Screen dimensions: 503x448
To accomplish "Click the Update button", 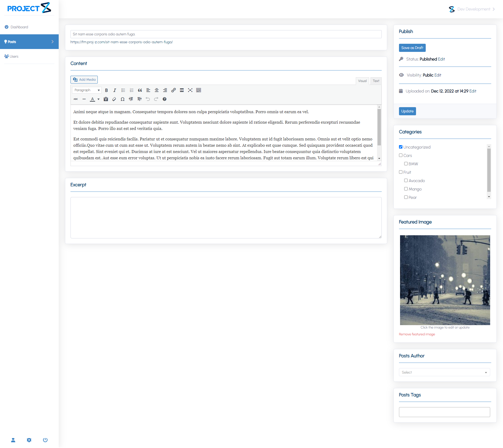I will coord(407,111).
